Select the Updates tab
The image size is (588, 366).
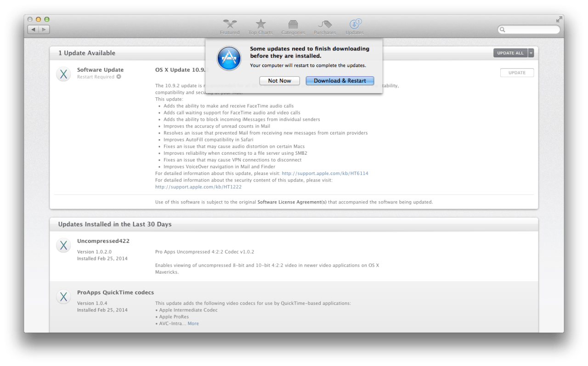coord(355,27)
